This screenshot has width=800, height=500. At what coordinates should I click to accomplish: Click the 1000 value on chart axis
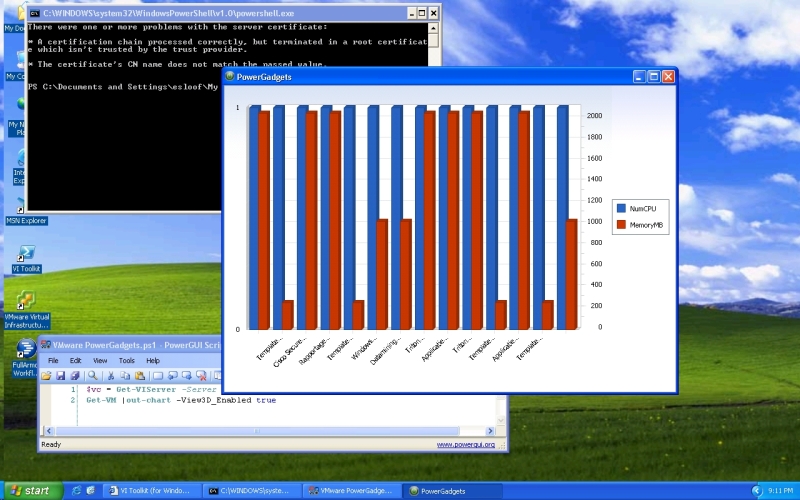tap(594, 221)
